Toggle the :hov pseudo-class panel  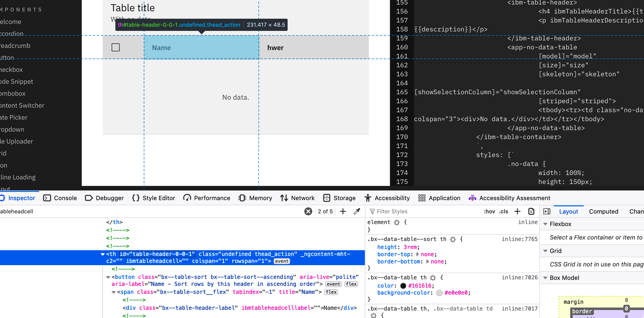click(x=489, y=212)
